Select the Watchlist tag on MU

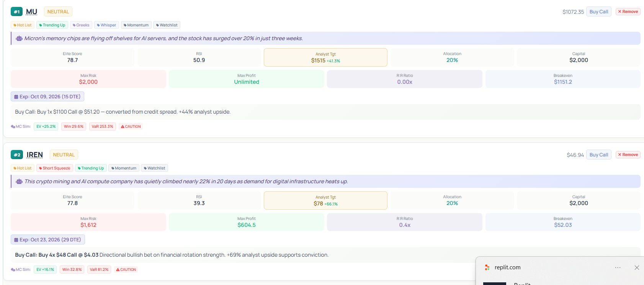point(167,25)
